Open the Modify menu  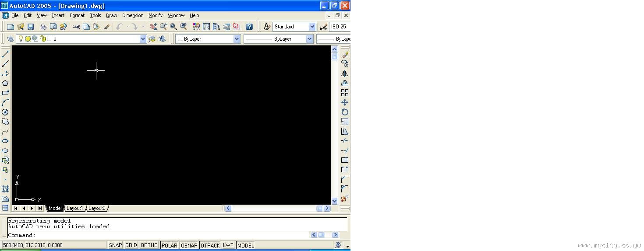pos(156,15)
